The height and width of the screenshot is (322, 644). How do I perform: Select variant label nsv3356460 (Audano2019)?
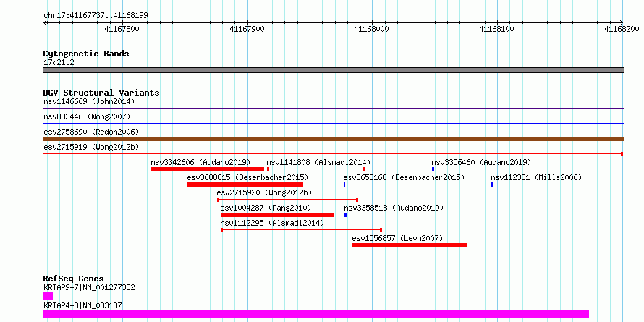pyautogui.click(x=481, y=162)
